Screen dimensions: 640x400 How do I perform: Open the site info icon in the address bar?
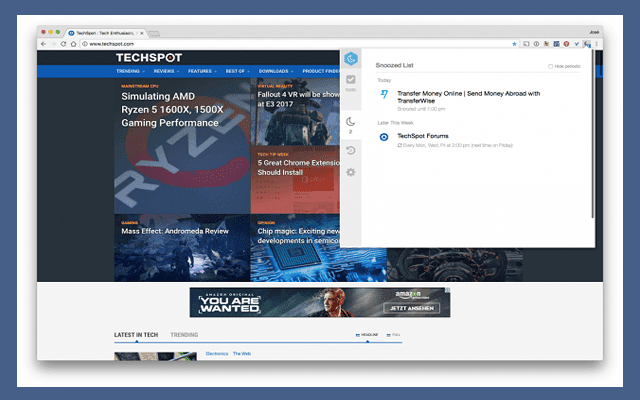point(84,44)
